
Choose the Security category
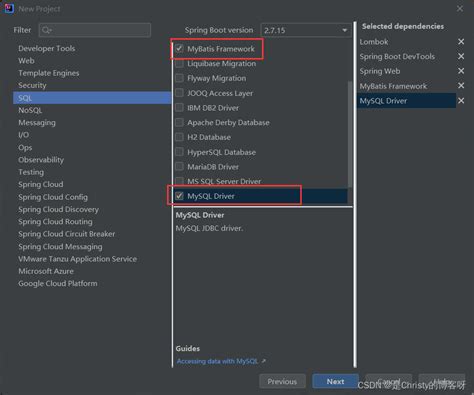tap(32, 85)
